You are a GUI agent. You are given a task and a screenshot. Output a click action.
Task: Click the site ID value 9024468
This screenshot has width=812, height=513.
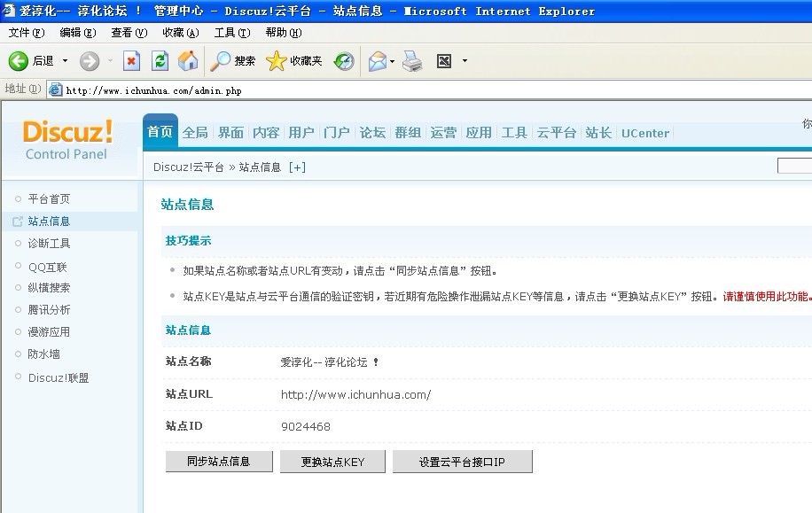pos(306,426)
